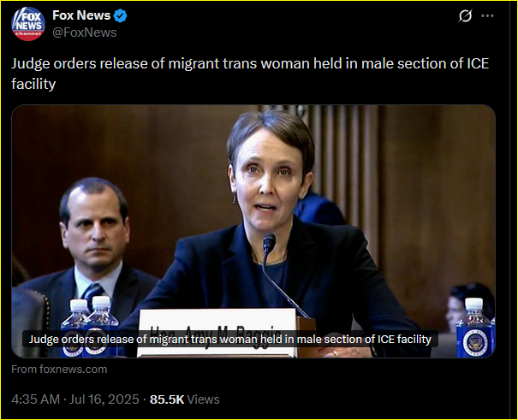518x420 pixels.
Task: Click the Fox News display name
Action: [x=81, y=15]
